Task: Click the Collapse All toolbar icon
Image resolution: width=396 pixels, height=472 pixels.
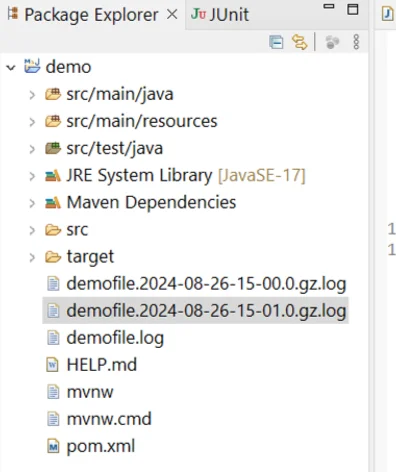Action: coord(276,42)
